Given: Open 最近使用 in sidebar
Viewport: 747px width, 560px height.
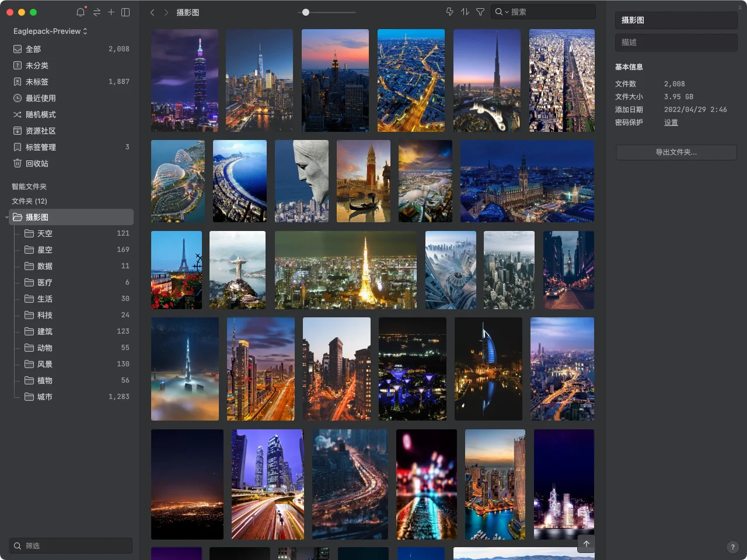Looking at the screenshot, I should pos(71,98).
